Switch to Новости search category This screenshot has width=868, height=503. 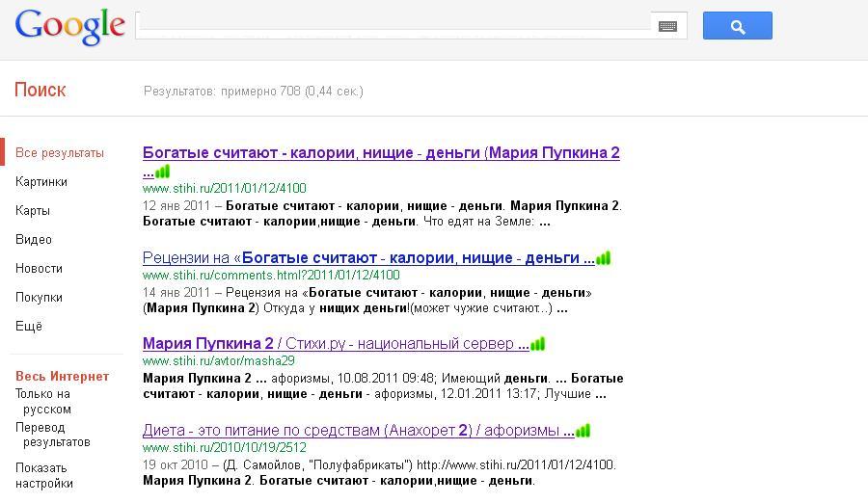coord(39,268)
